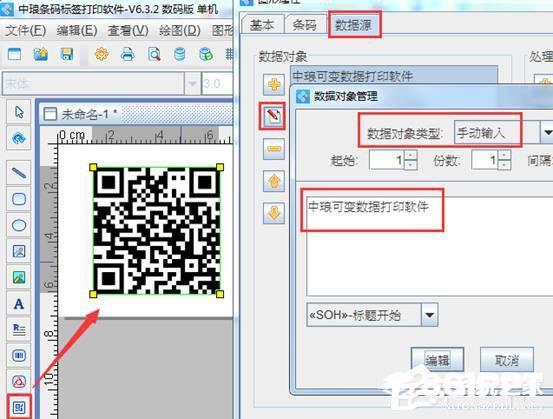Select the rounded rectangle tool
553x419 pixels.
click(19, 199)
